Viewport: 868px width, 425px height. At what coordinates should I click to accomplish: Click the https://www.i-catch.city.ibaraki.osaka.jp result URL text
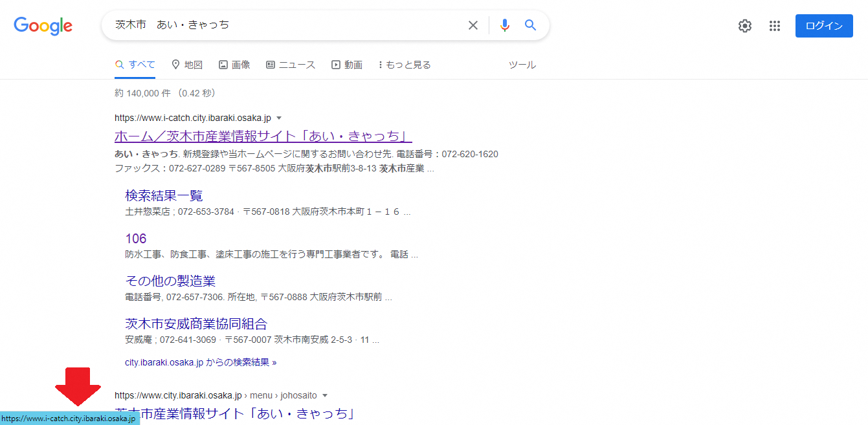click(193, 118)
